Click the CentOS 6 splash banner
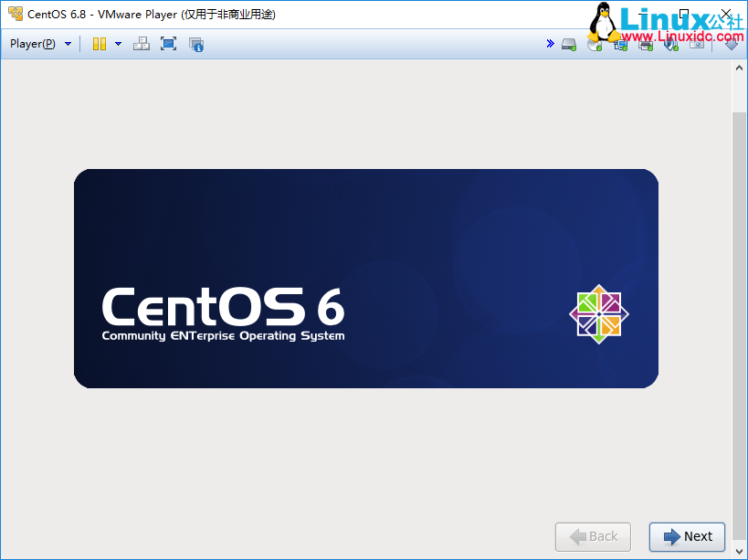The width and height of the screenshot is (748, 560). (x=366, y=278)
